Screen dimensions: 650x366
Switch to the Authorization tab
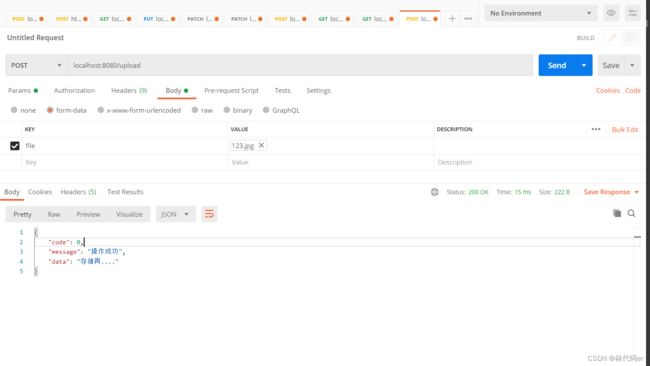(75, 90)
